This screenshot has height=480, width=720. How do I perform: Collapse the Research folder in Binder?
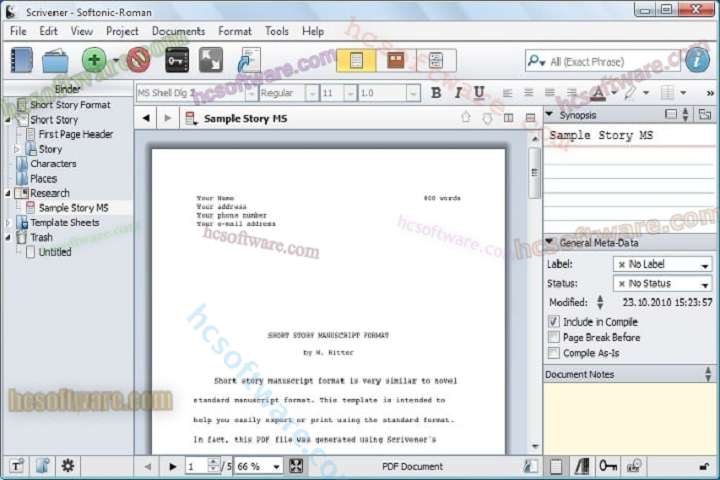tap(7, 193)
